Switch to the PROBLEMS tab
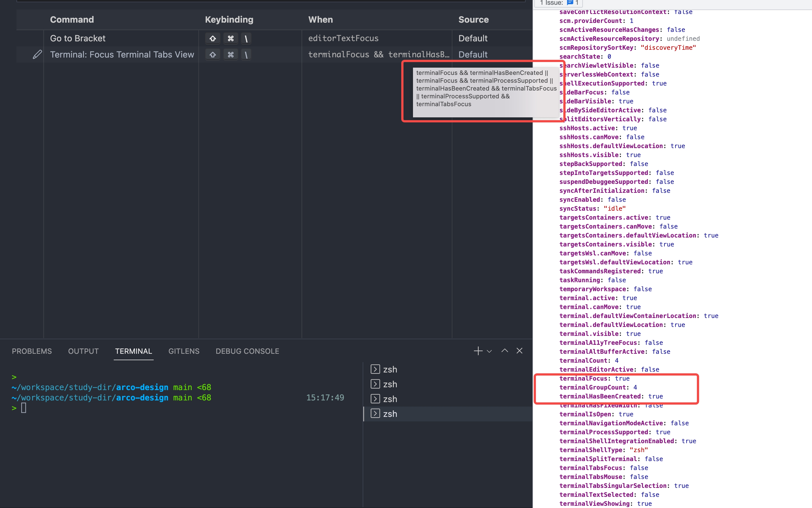812x508 pixels. coord(32,351)
